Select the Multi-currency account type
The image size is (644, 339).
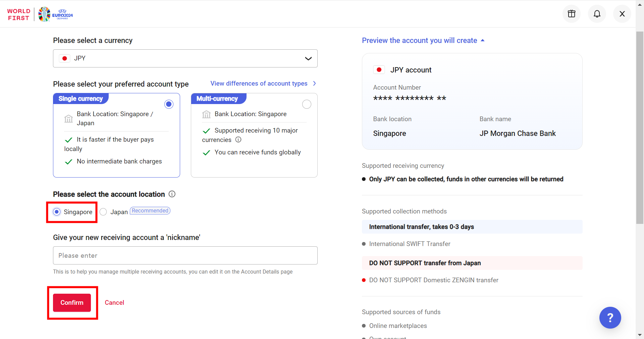(x=307, y=104)
